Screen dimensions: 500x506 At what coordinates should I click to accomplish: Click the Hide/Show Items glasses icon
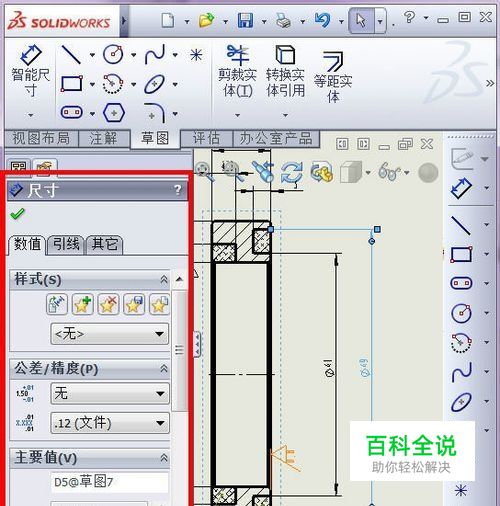coord(389,171)
